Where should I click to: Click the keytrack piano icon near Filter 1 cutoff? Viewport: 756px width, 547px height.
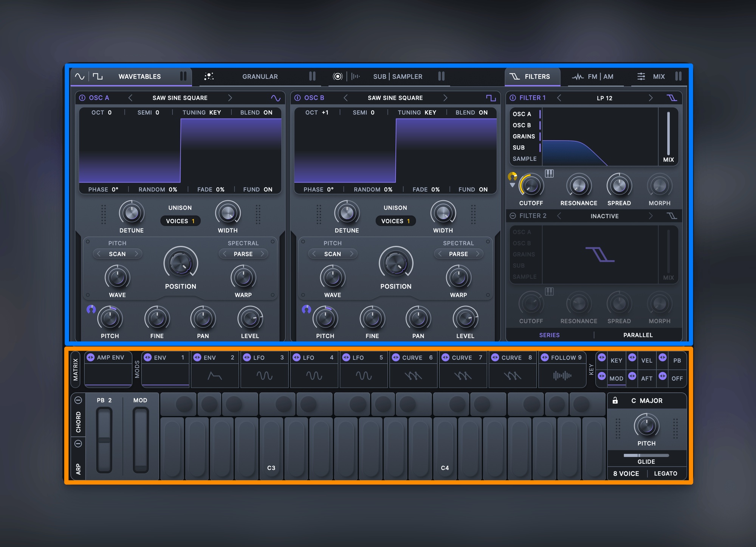pos(549,173)
